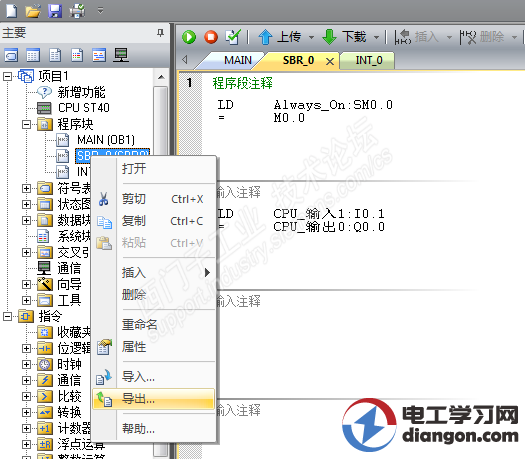Close the SBR_0 tab
525x459 pixels.
tap(330, 61)
